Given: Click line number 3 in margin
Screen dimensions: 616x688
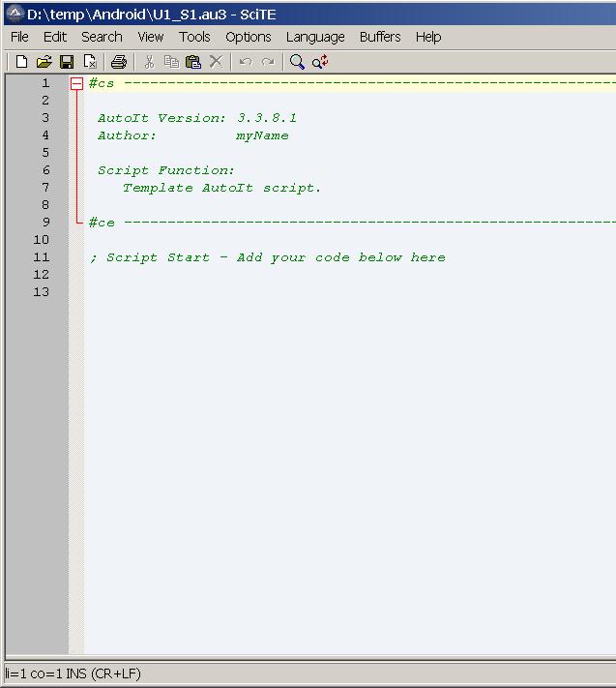Looking at the screenshot, I should point(45,118).
